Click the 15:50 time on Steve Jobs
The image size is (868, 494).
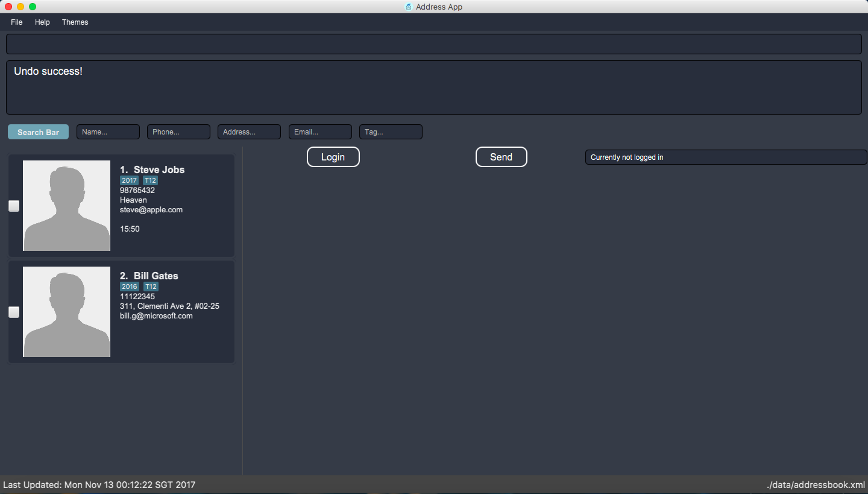click(130, 229)
